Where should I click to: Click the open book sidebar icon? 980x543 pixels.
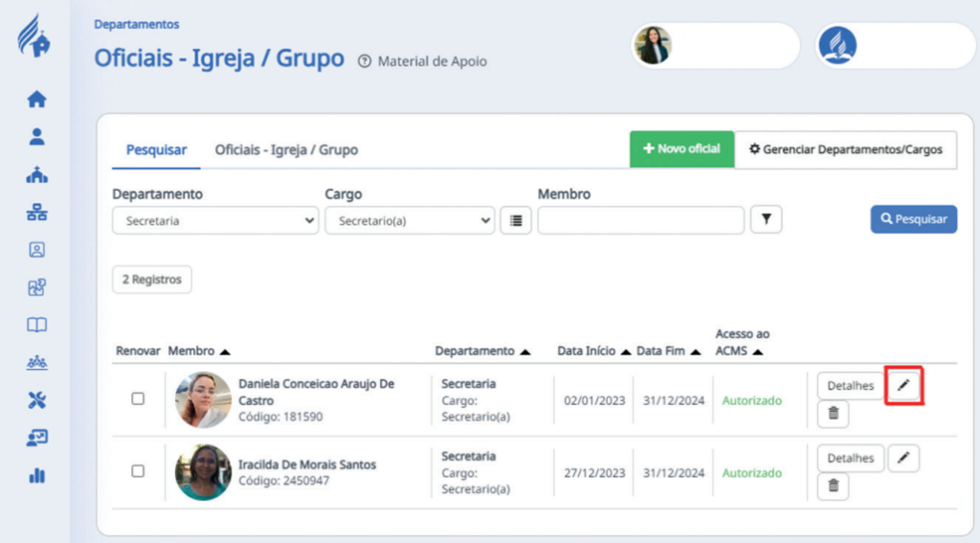(36, 325)
